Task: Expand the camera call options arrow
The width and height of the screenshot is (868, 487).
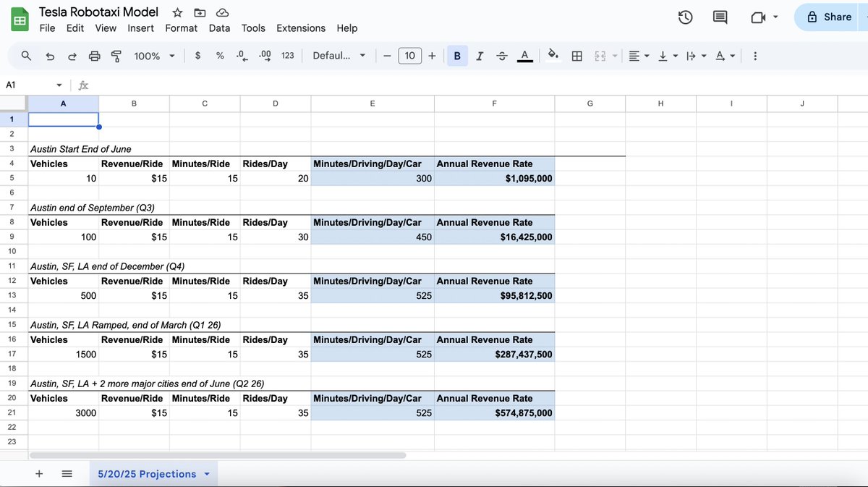Action: 776,17
